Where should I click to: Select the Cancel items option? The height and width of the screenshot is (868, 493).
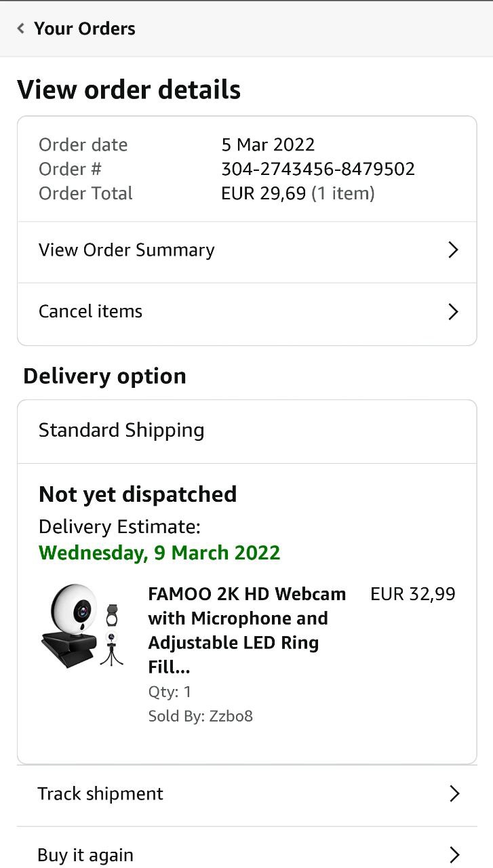(x=91, y=312)
